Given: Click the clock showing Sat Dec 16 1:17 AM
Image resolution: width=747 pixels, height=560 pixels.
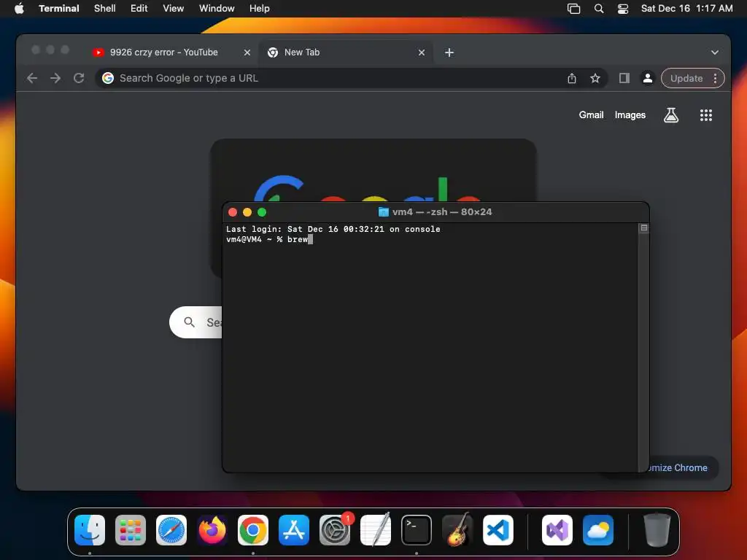Looking at the screenshot, I should point(686,9).
